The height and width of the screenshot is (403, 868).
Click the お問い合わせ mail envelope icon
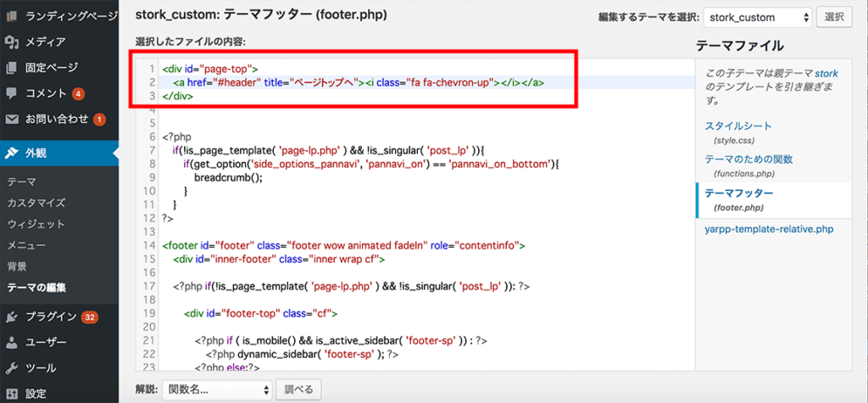pos(12,119)
